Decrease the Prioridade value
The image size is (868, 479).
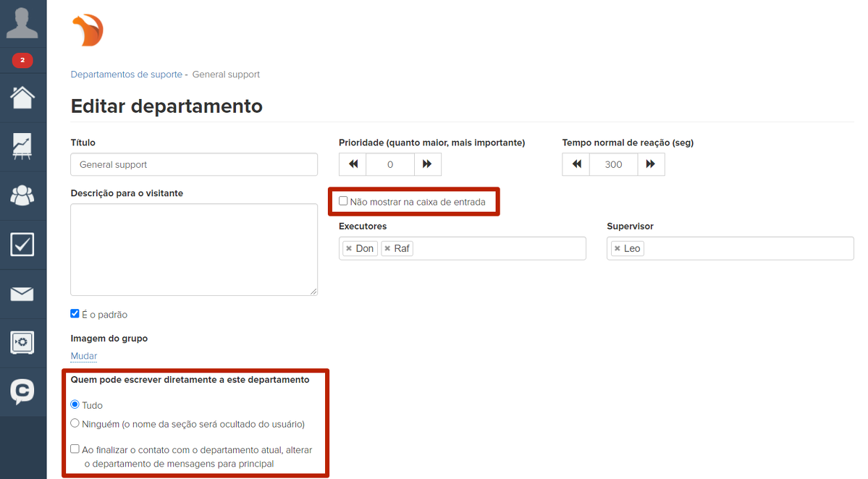tap(353, 164)
